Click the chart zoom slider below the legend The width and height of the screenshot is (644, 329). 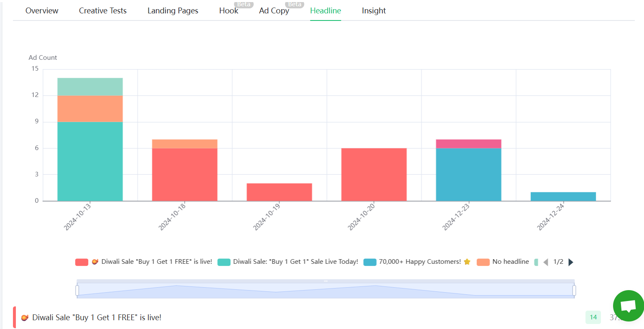(x=325, y=289)
